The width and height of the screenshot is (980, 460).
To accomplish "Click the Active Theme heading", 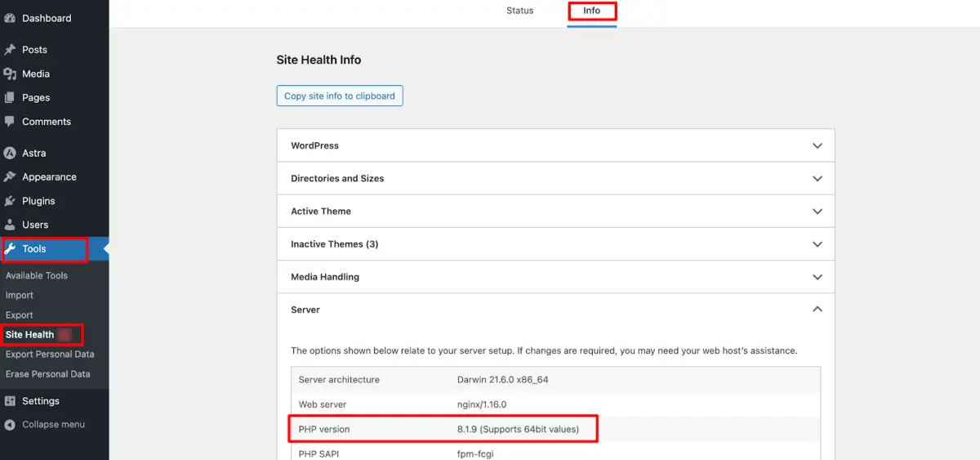I will 321,211.
